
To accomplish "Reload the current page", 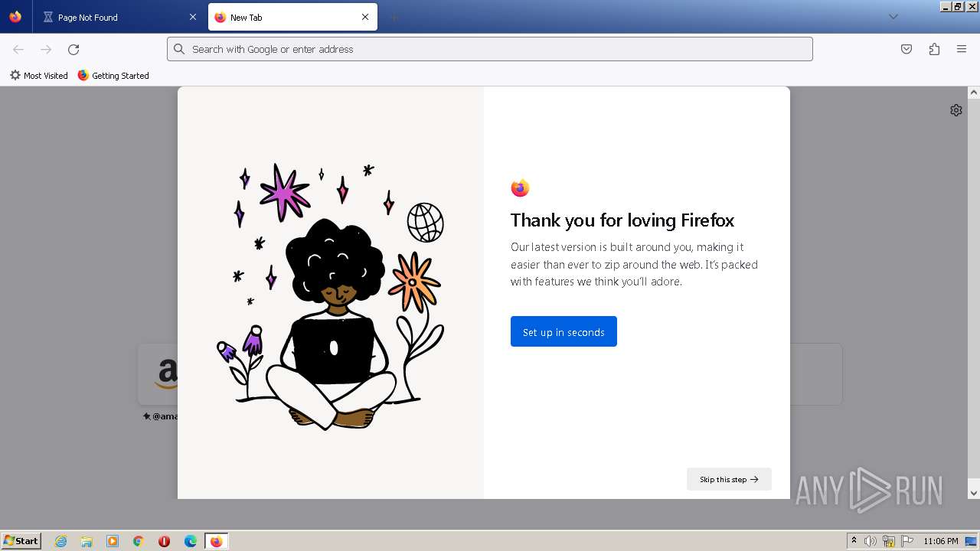I will click(73, 49).
